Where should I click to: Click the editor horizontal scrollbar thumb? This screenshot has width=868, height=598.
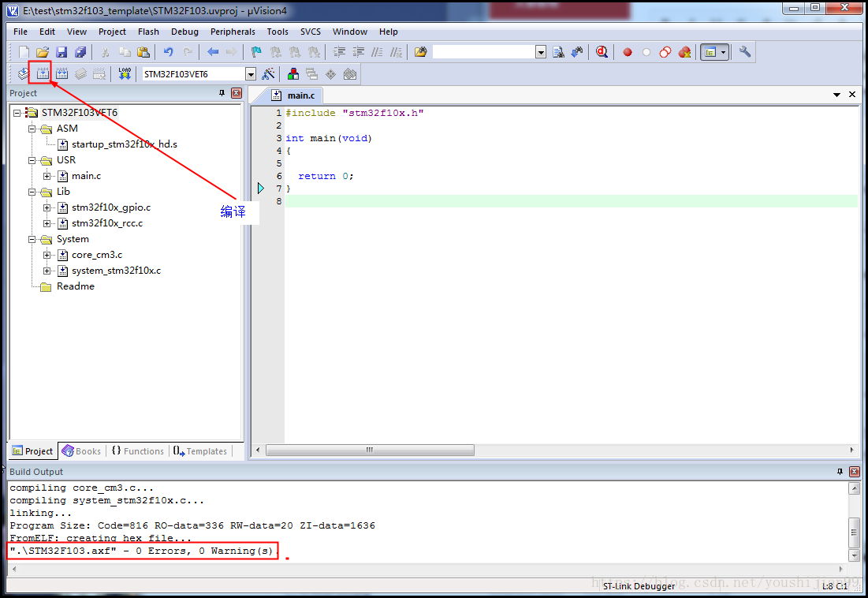point(370,450)
